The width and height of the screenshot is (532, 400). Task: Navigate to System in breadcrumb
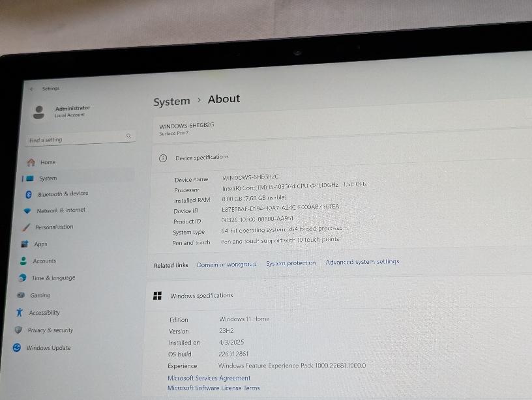click(x=171, y=102)
